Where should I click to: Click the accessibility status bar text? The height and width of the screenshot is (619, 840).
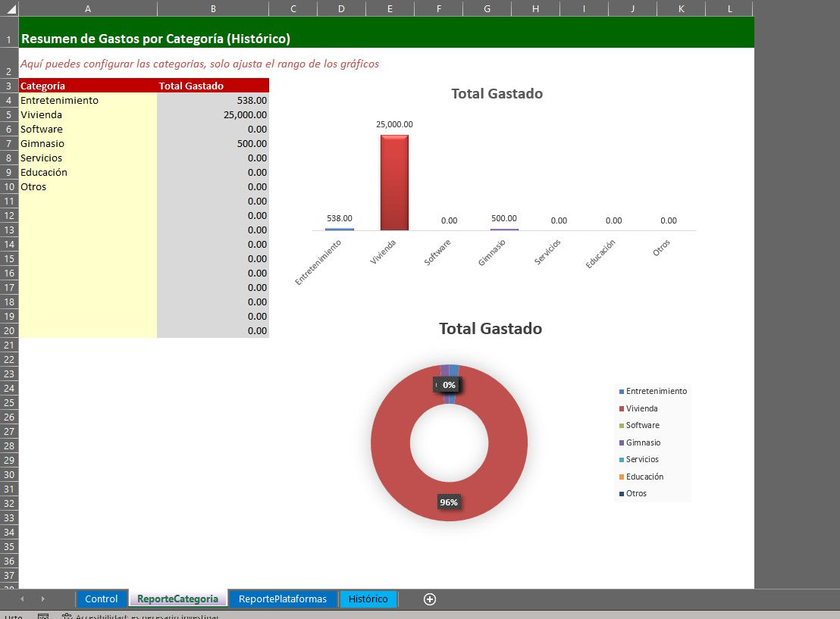147,616
